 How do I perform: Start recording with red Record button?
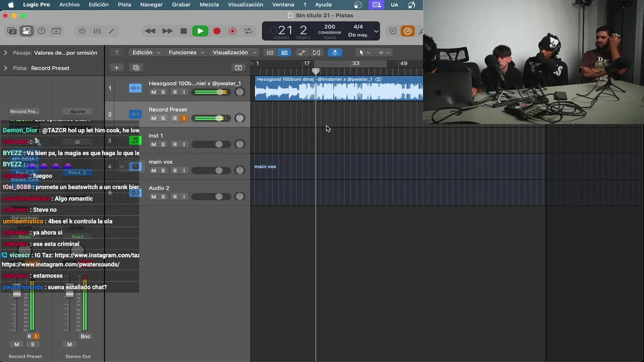pyautogui.click(x=217, y=31)
